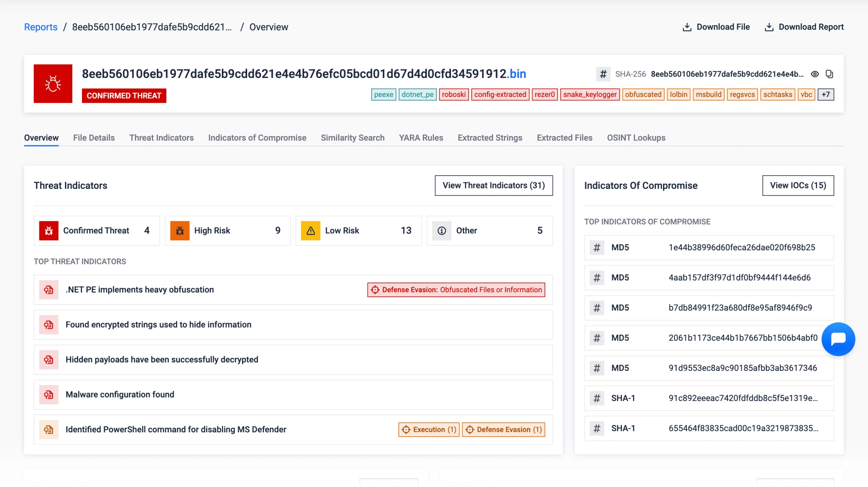The width and height of the screenshot is (868, 487).
Task: Click View Threat Indicators (31) button
Action: pos(493,185)
